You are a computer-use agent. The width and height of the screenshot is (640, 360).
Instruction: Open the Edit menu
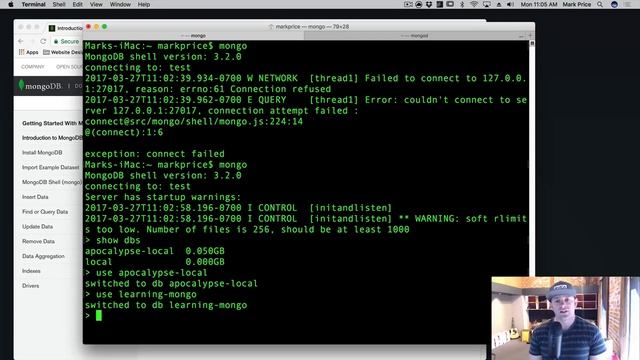pyautogui.click(x=78, y=4)
